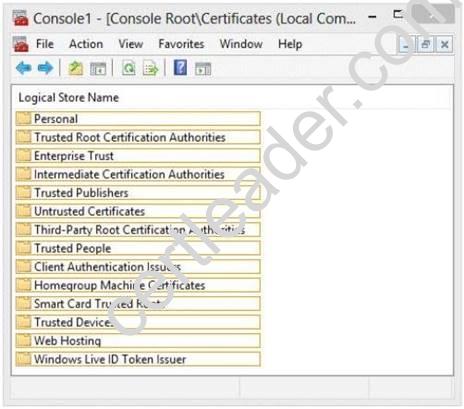Click the Forward arrow toolbar icon
This screenshot has height=409, width=464.
45,68
